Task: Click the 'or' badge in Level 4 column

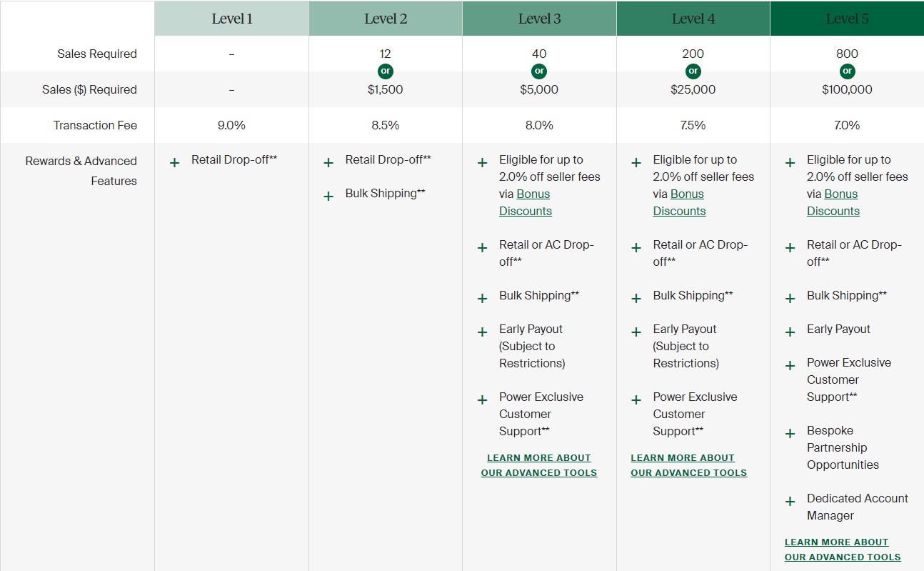Action: pos(693,71)
